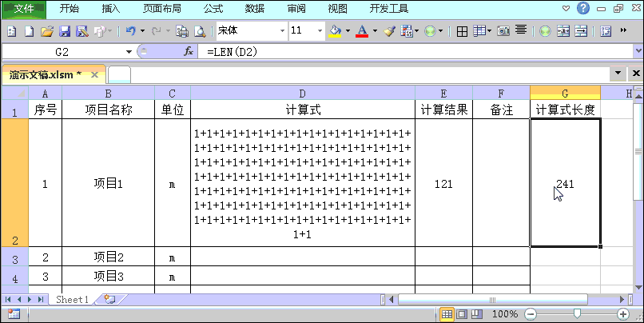Open Excel Help question mark icon
The image size is (644, 323).
pos(583,8)
